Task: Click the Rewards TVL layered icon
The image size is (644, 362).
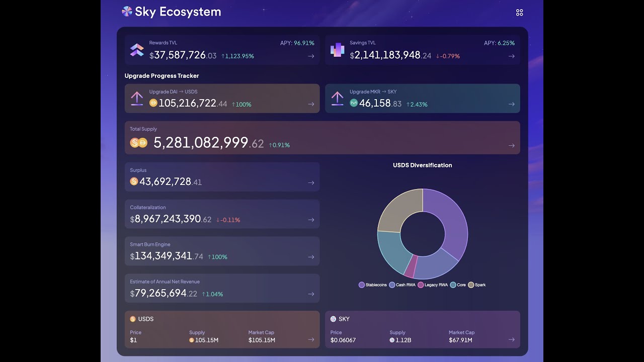Action: tap(137, 50)
